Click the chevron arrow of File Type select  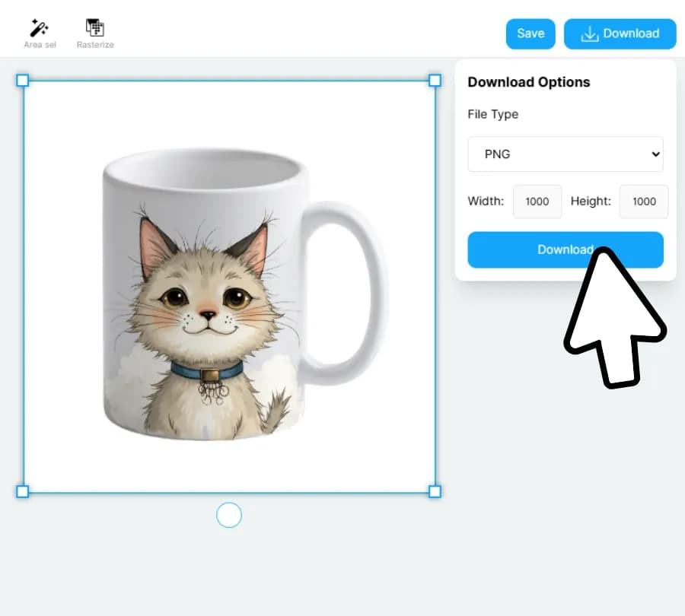pos(656,154)
